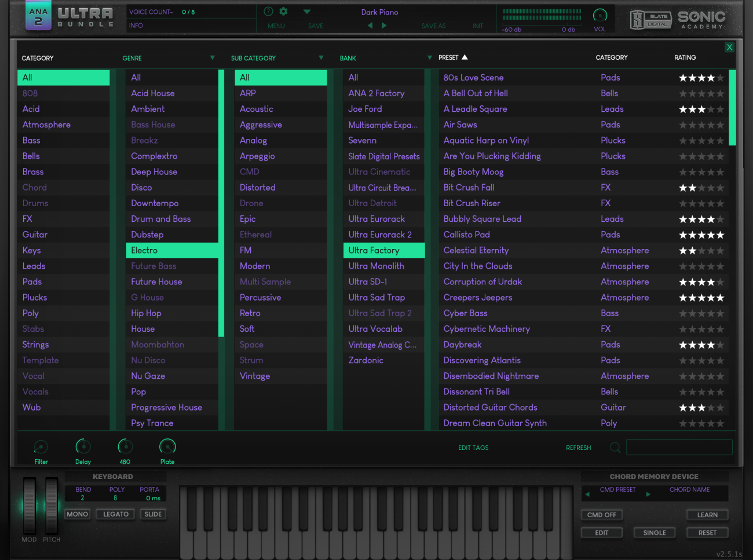753x560 pixels.
Task: Select the Deep House genre
Action: coord(172,171)
